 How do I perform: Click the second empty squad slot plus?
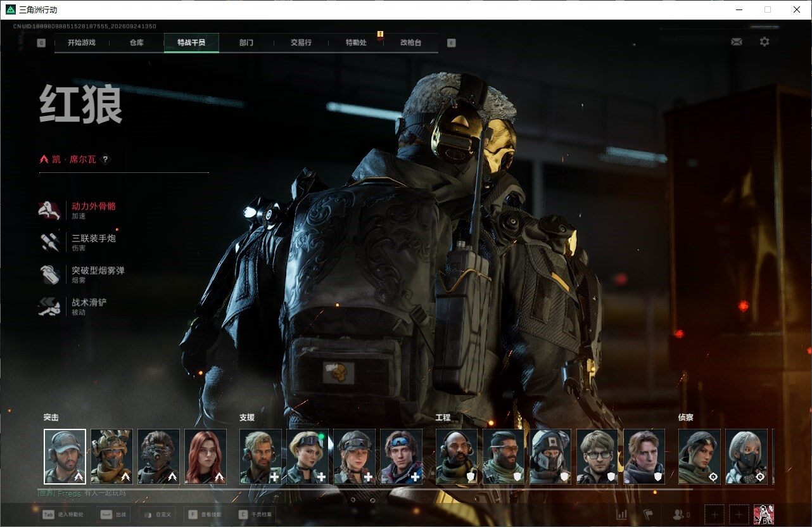tap(739, 515)
